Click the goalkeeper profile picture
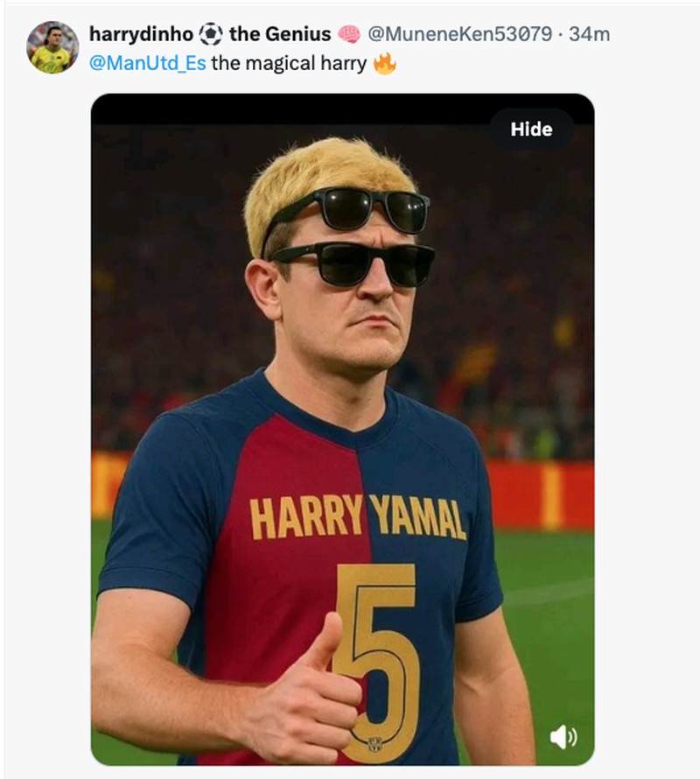The image size is (700, 779). 51,41
